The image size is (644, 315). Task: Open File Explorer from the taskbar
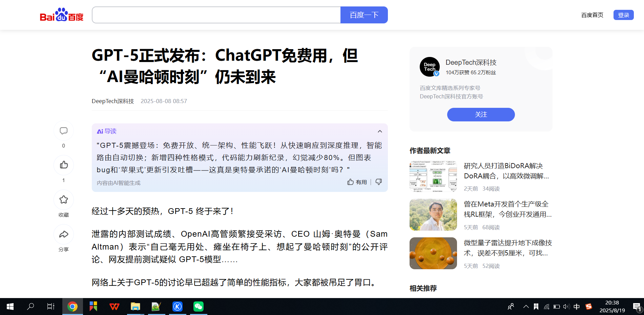(136, 307)
